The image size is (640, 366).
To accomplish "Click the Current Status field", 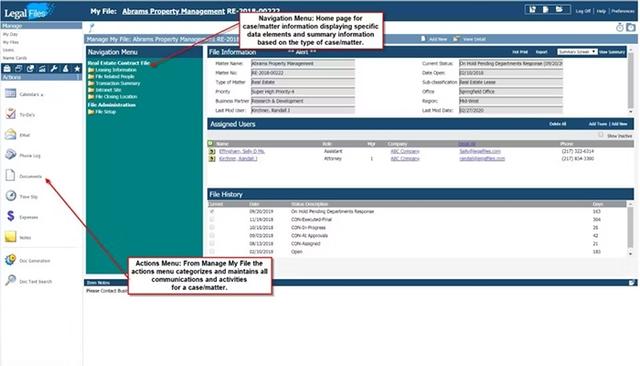I will [511, 64].
